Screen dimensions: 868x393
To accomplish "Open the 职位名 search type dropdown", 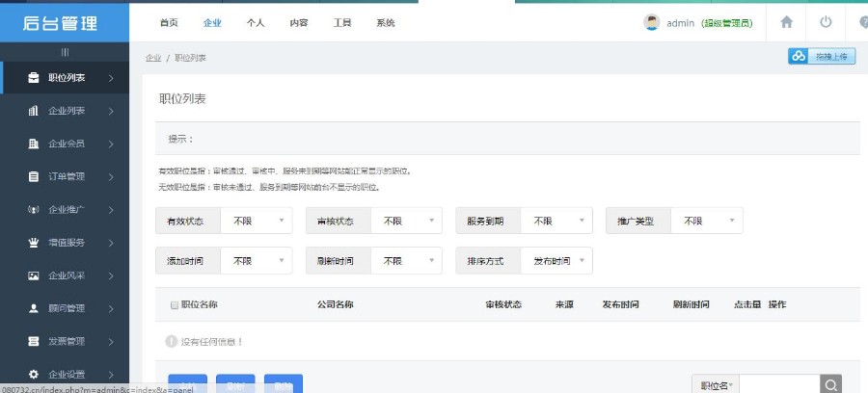I will [x=716, y=385].
